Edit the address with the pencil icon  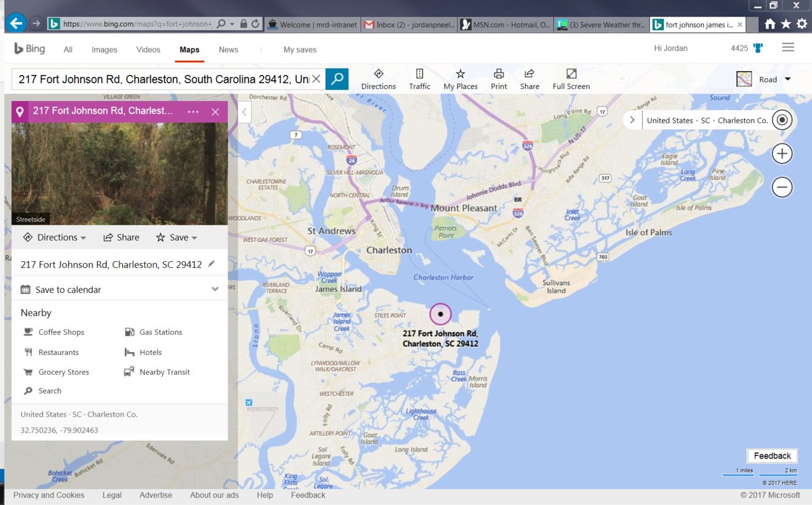tap(212, 264)
